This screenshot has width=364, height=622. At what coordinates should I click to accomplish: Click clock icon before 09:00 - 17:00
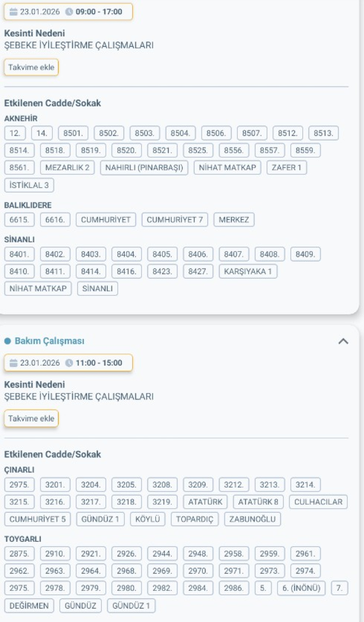[x=69, y=12]
